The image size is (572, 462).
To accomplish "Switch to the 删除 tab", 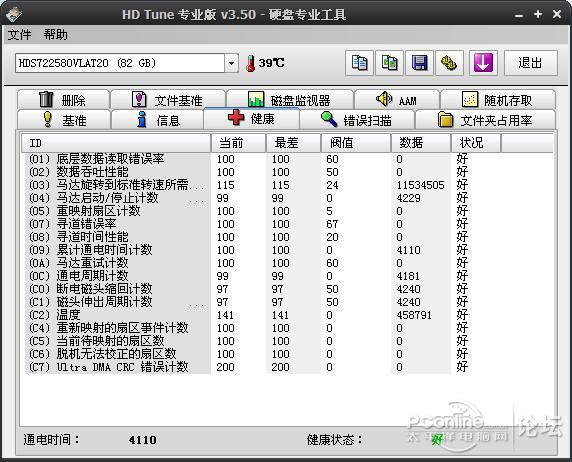I will coord(63,100).
